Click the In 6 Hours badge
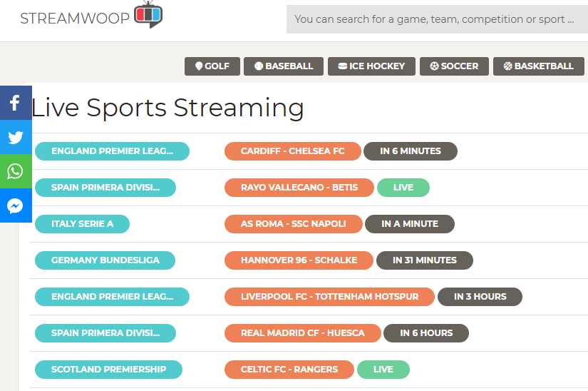588x391 pixels. point(426,333)
